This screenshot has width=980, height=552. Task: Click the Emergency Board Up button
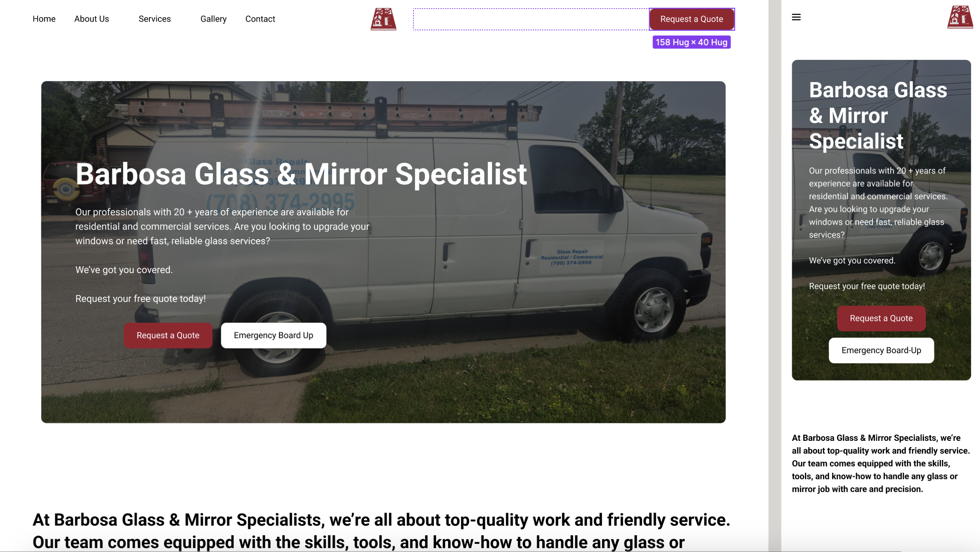point(273,335)
